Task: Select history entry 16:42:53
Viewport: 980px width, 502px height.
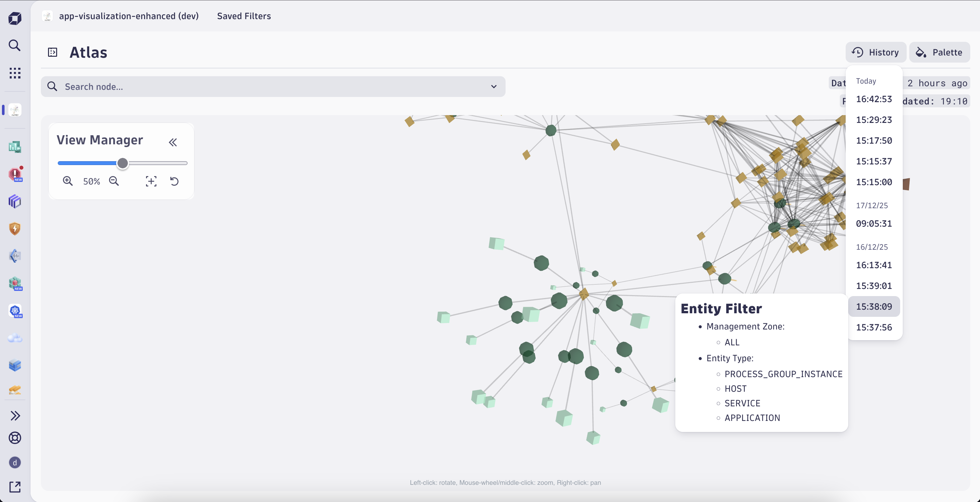Action: pyautogui.click(x=874, y=99)
